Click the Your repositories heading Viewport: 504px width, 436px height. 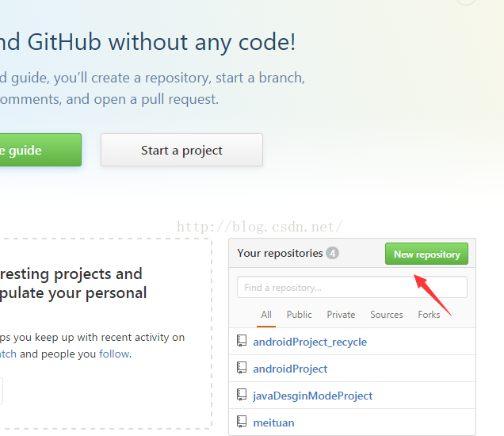[280, 253]
